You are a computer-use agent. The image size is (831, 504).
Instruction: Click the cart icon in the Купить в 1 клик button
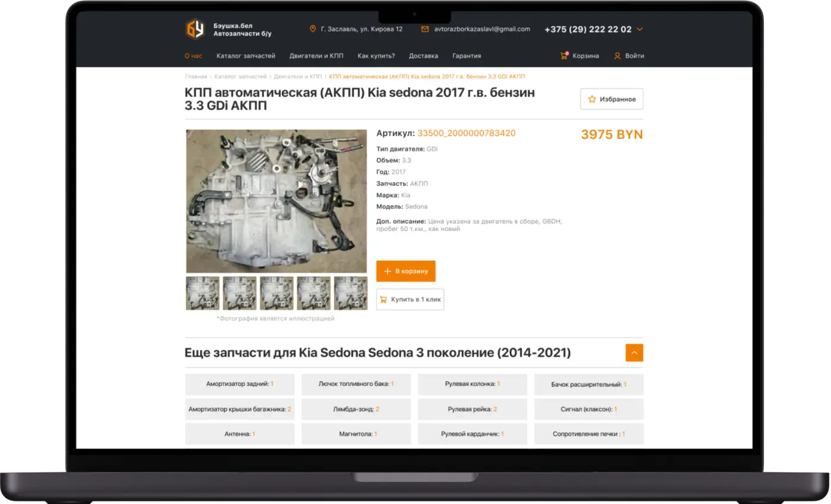383,300
